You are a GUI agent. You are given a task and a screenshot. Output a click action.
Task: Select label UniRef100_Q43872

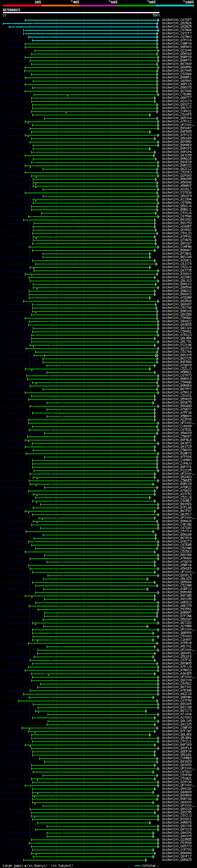coord(177,443)
